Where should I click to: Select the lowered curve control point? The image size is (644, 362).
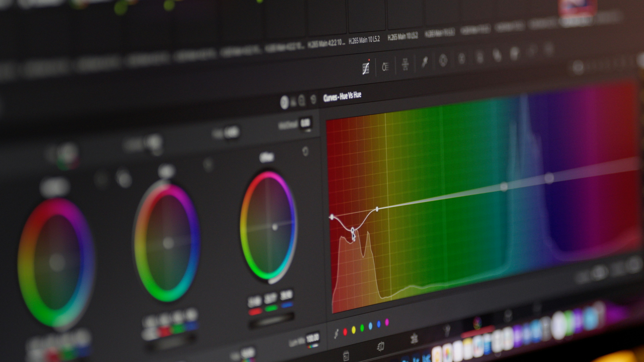pos(353,230)
